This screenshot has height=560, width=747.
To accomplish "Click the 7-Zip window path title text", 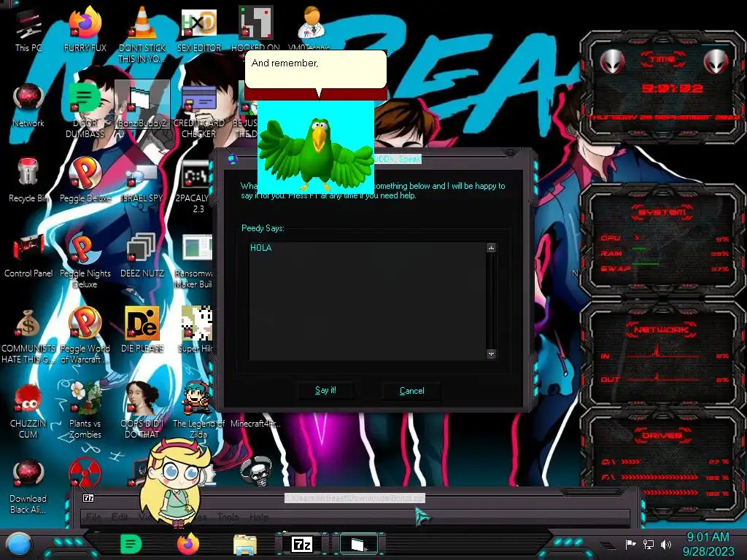I will click(355, 498).
